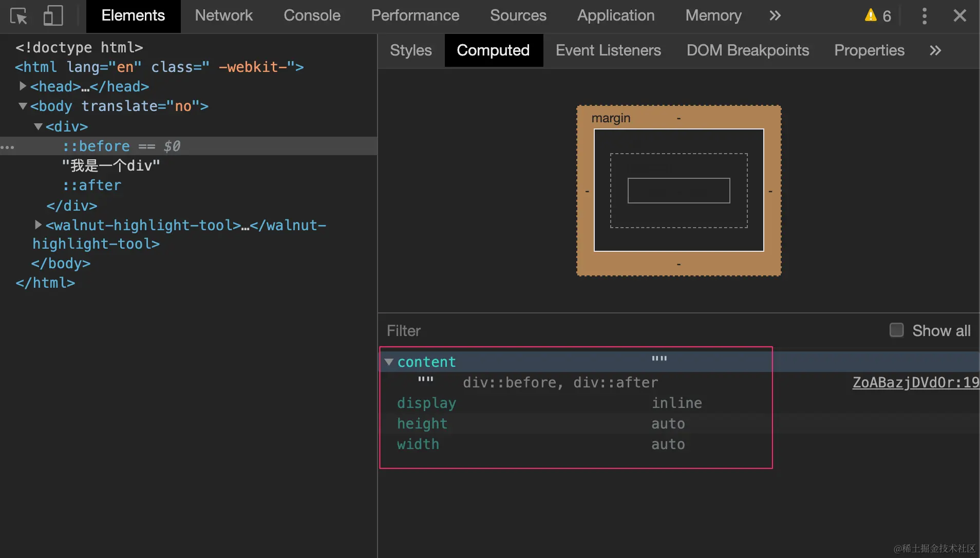
Task: Click the margin label in box model
Action: (611, 118)
